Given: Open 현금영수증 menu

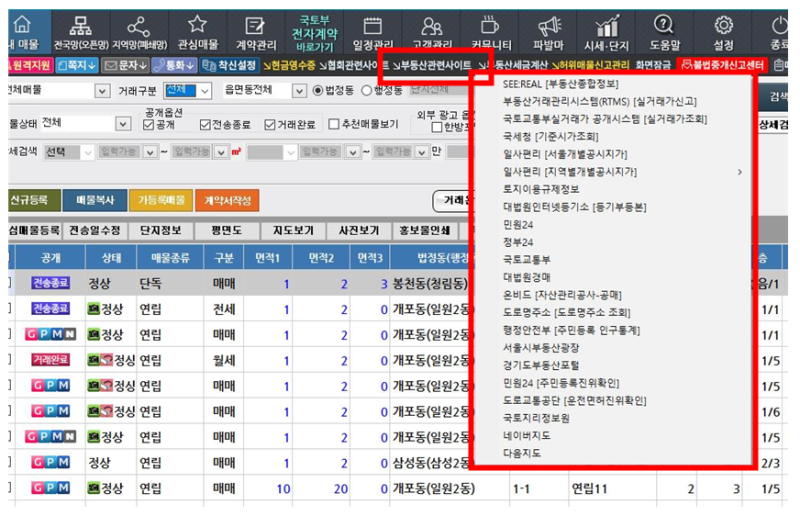Looking at the screenshot, I should (289, 65).
